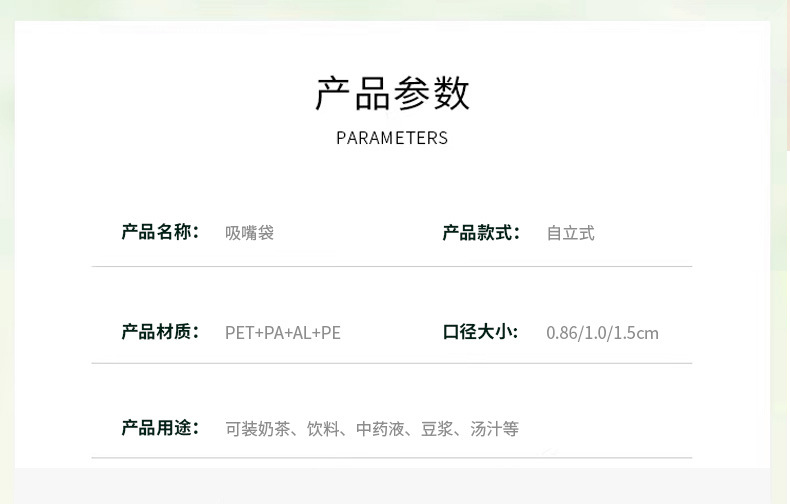Select the 产品用途 label
Viewport: 790px width, 504px height.
[160, 428]
